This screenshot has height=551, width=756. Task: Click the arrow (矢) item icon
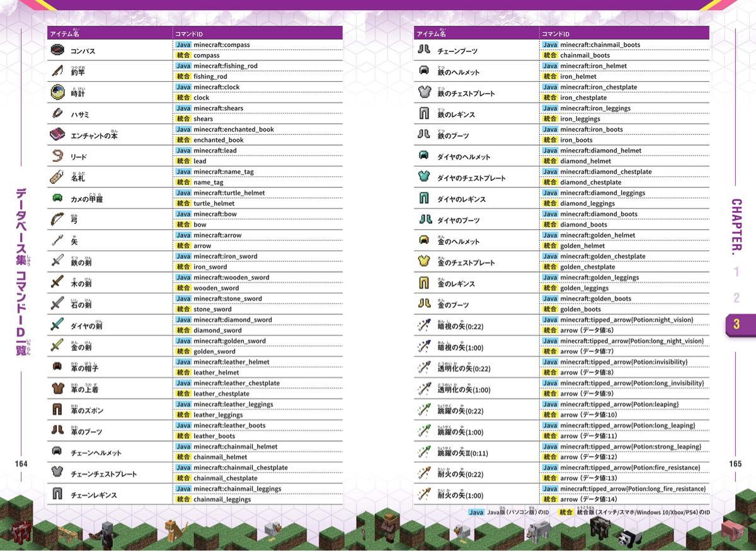point(57,241)
